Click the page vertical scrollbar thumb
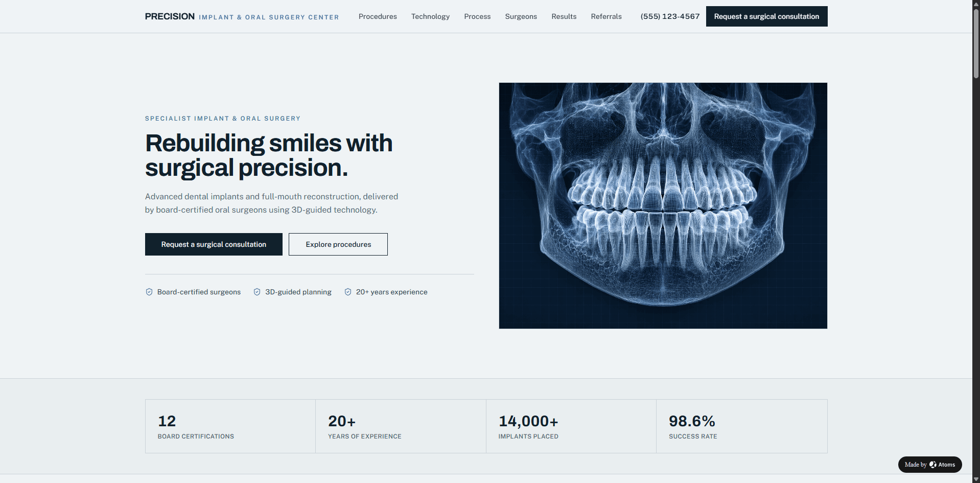This screenshot has height=483, width=980. tap(976, 43)
